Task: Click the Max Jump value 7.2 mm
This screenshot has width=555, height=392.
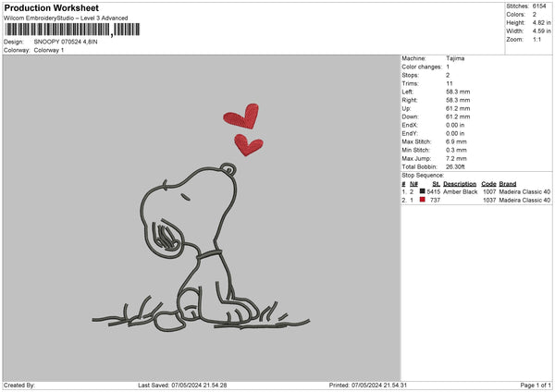Action: [456, 158]
